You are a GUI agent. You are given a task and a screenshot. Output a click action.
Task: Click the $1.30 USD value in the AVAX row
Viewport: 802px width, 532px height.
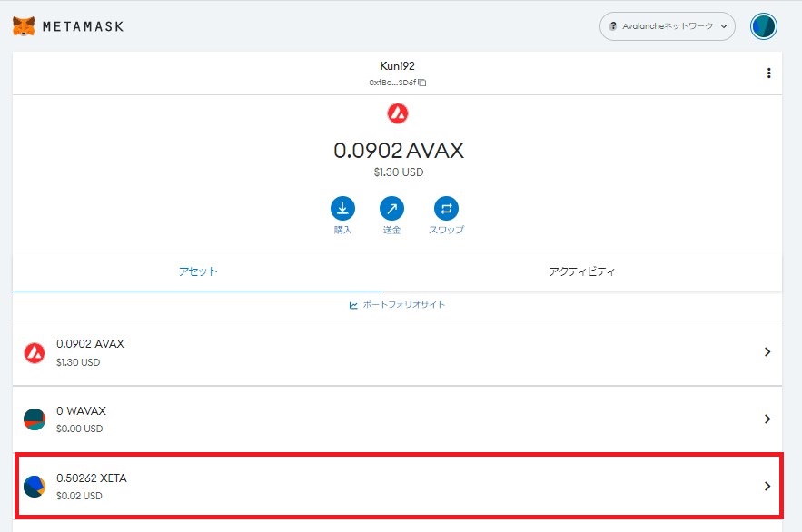pyautogui.click(x=78, y=362)
